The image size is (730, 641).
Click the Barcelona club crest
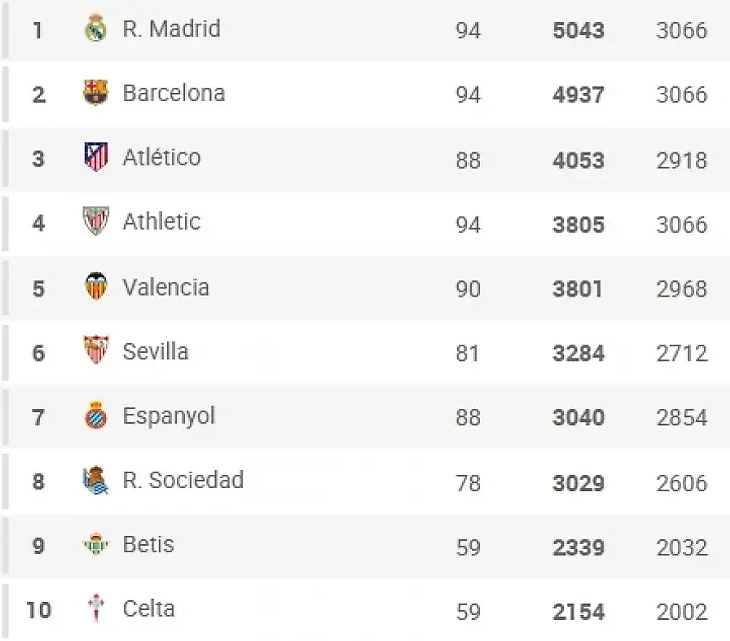(x=96, y=94)
